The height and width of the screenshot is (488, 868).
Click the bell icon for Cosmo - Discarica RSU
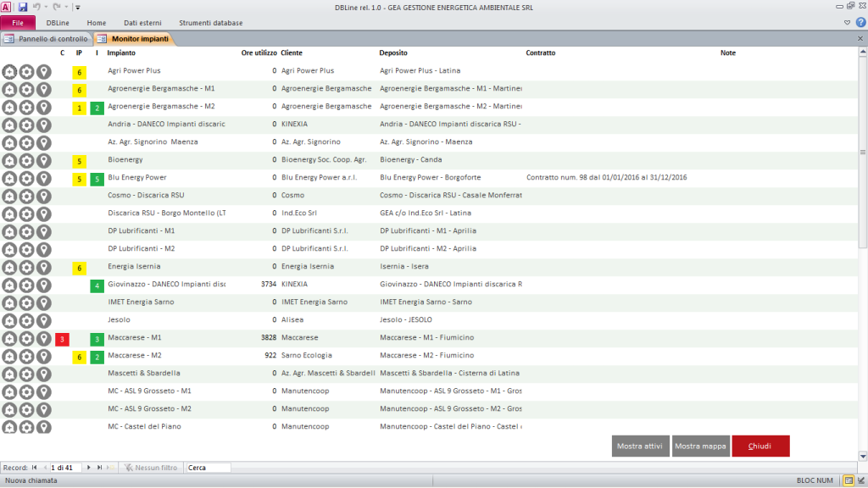[9, 196]
